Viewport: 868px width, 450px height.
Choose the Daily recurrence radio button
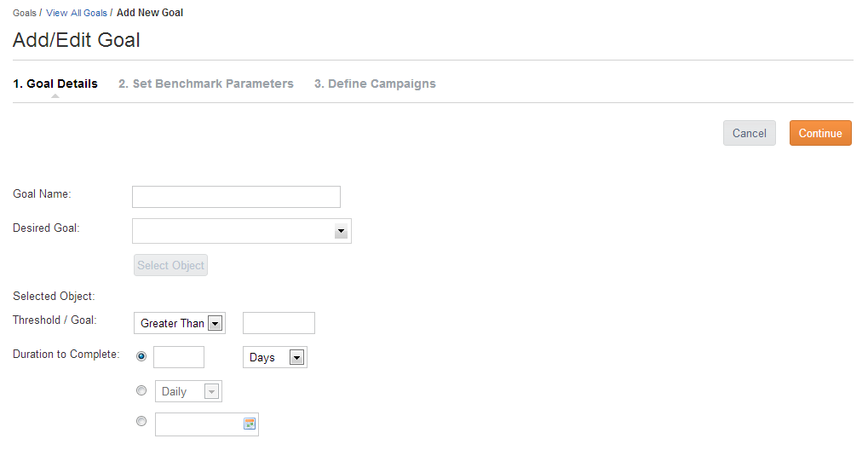tap(141, 390)
